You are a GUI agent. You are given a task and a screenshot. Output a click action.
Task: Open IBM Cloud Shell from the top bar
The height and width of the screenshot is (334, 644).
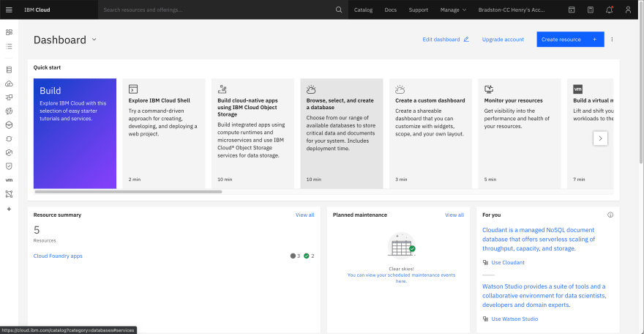[572, 10]
